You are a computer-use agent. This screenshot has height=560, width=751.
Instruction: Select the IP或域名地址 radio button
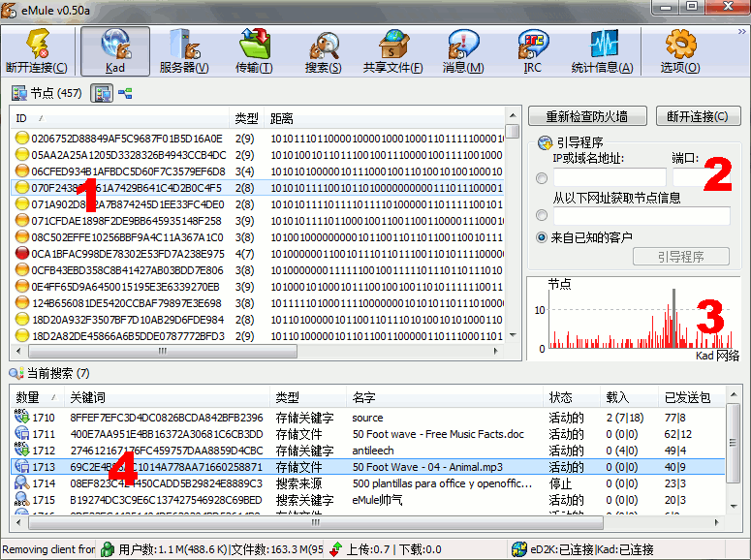541,177
